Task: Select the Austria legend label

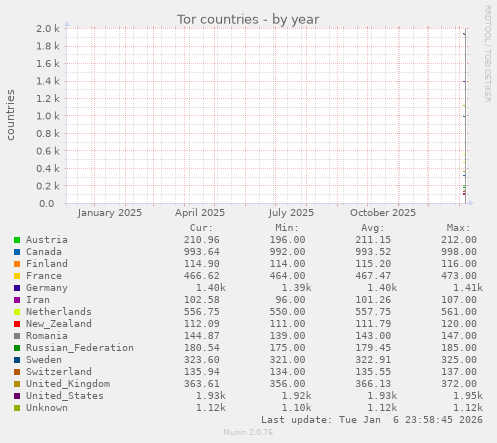Action: [47, 240]
